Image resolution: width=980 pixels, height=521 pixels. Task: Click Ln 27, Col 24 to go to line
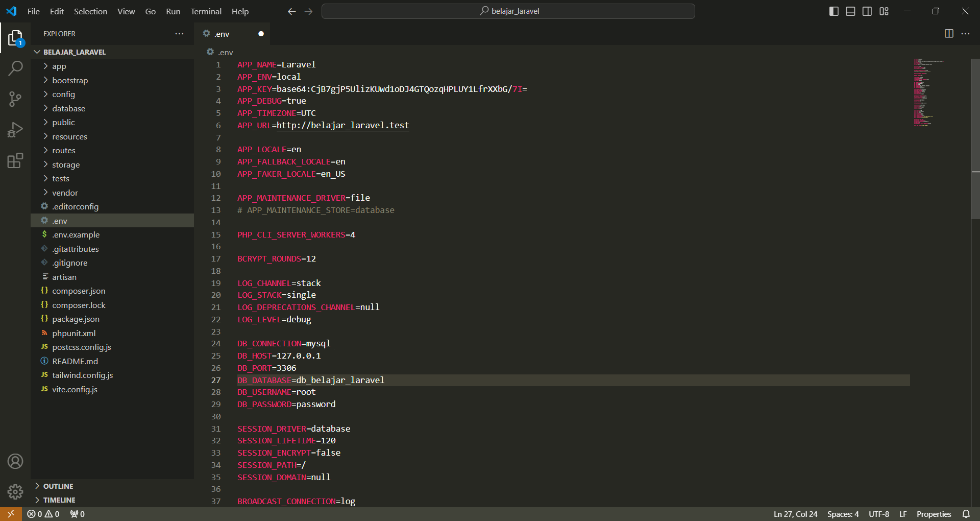click(794, 514)
